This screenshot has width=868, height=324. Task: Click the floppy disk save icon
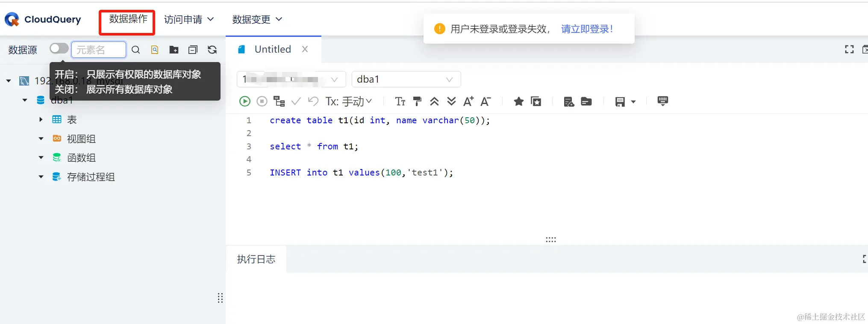tap(620, 102)
